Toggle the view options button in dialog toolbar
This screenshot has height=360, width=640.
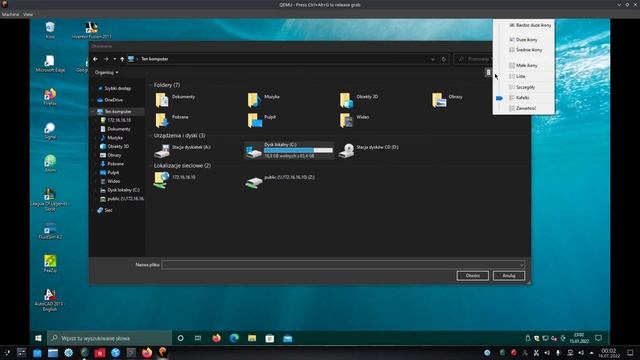[x=488, y=73]
